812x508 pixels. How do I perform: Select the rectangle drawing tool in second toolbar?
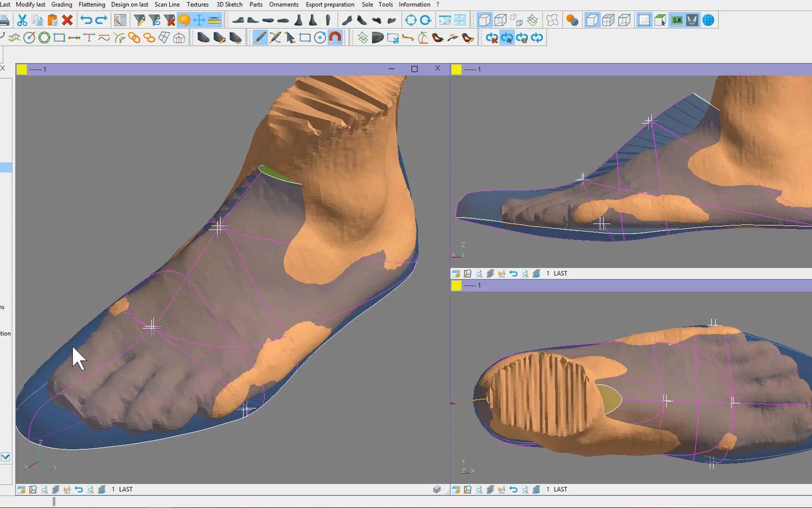pyautogui.click(x=59, y=38)
